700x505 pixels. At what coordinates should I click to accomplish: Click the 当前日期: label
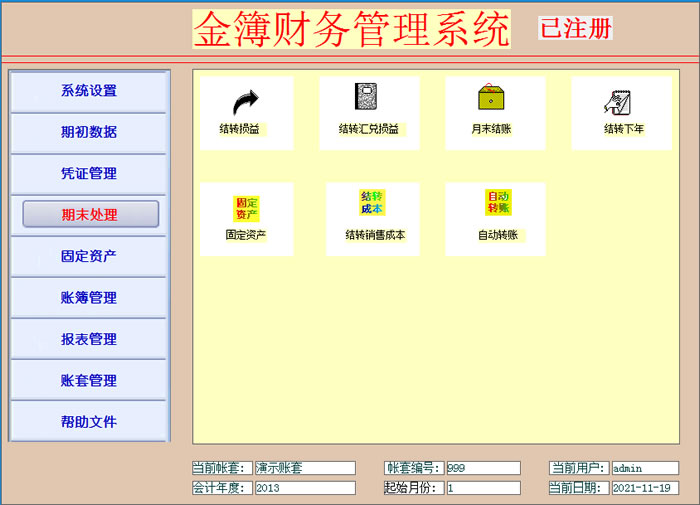tap(579, 488)
